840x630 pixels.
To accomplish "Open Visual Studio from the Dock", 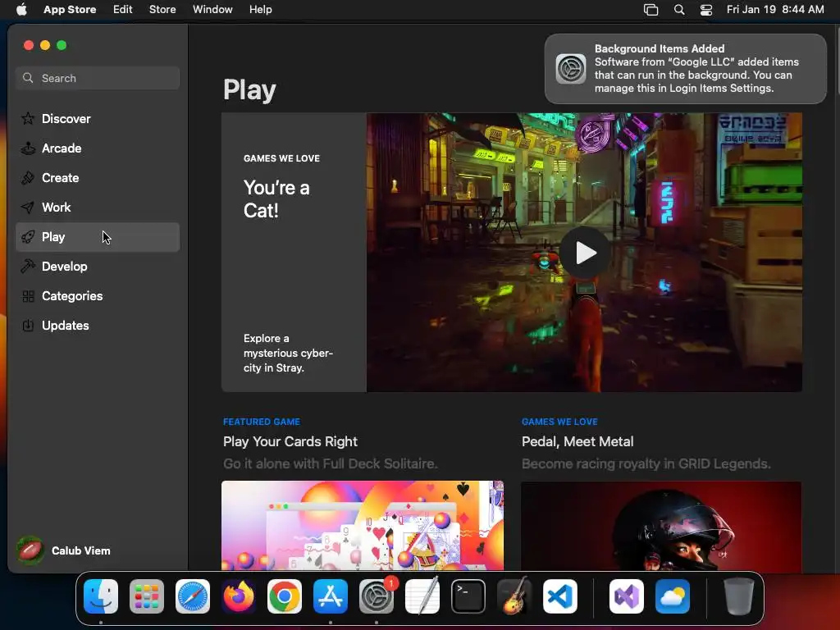I will pyautogui.click(x=627, y=596).
